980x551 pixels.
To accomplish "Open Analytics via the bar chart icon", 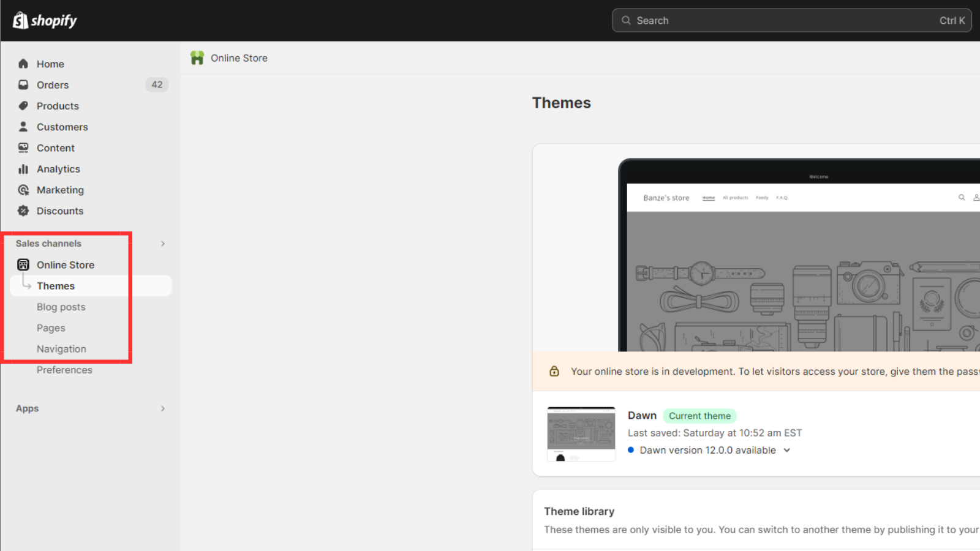I will tap(23, 169).
